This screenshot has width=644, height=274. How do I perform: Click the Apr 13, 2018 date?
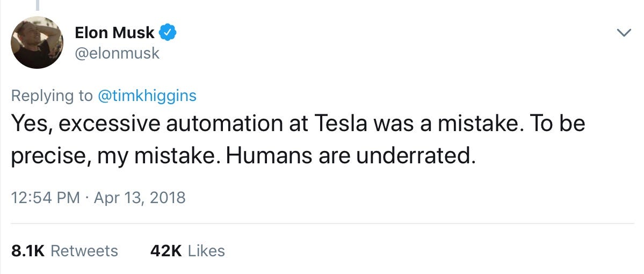[140, 198]
